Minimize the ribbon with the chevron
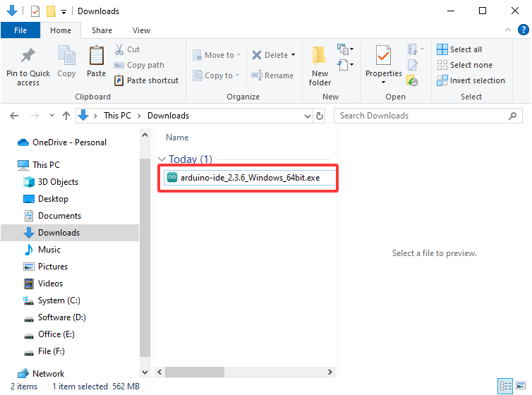Image resolution: width=532 pixels, height=395 pixels. point(507,30)
